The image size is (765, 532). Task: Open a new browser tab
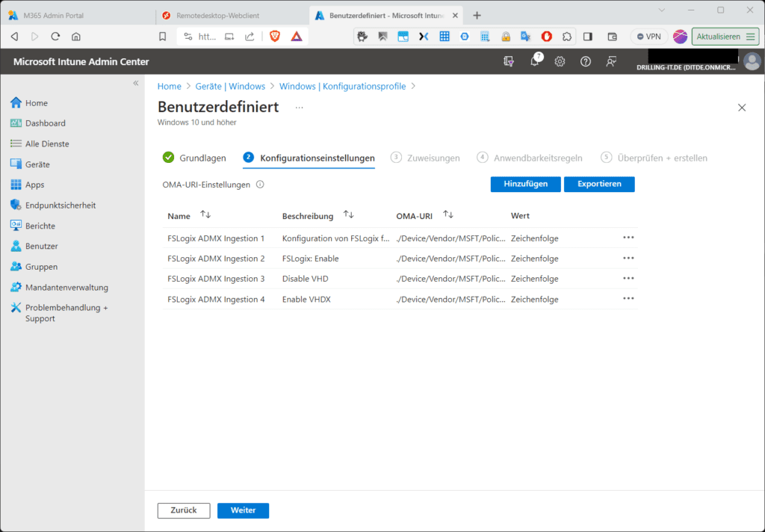tap(477, 16)
